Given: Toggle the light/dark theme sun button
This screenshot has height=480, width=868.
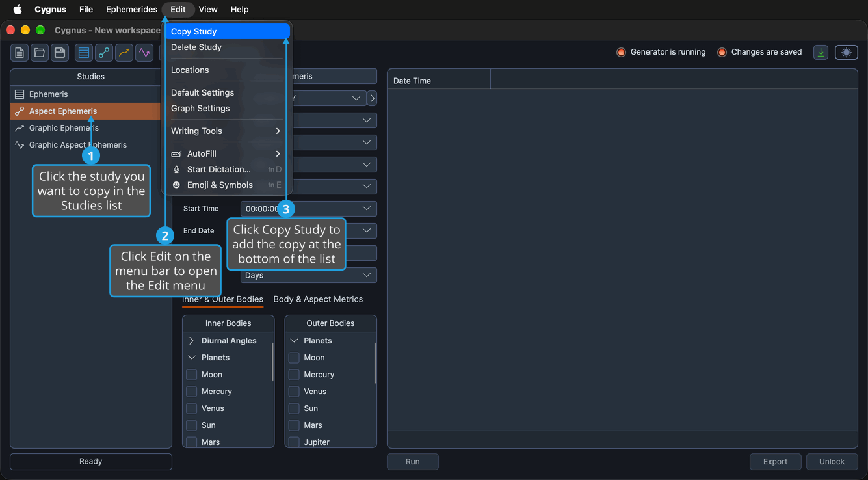Looking at the screenshot, I should (846, 53).
